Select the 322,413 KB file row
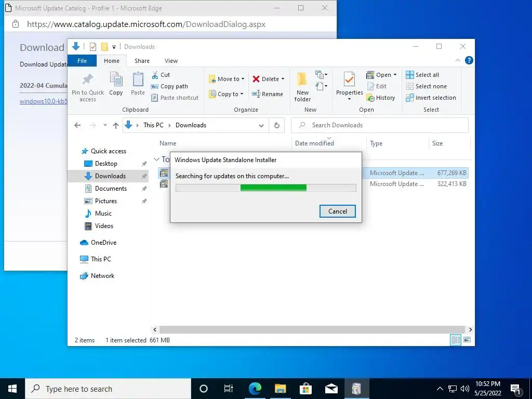The height and width of the screenshot is (399, 532). click(x=313, y=184)
